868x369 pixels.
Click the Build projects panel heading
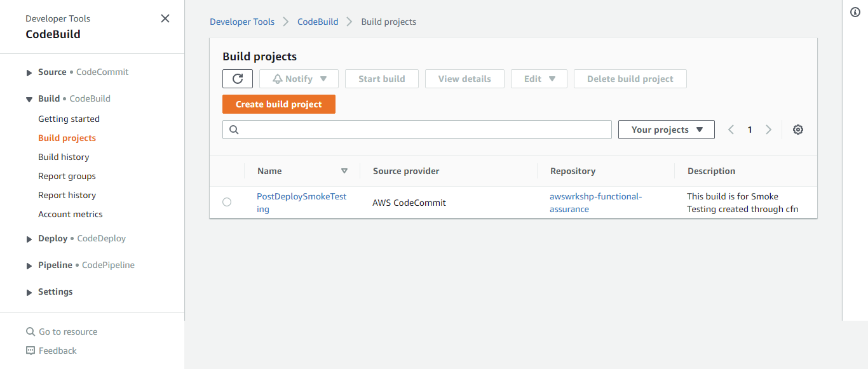click(260, 57)
